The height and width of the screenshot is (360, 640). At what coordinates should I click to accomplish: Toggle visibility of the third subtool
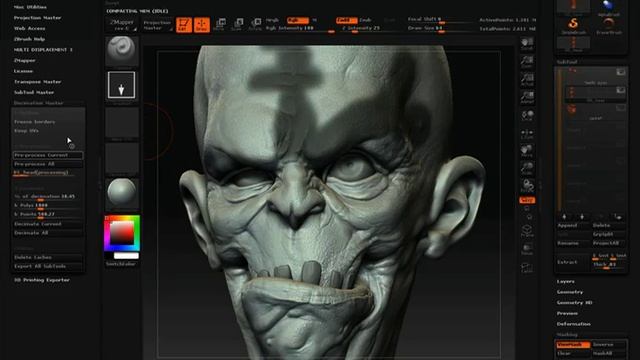tap(620, 108)
